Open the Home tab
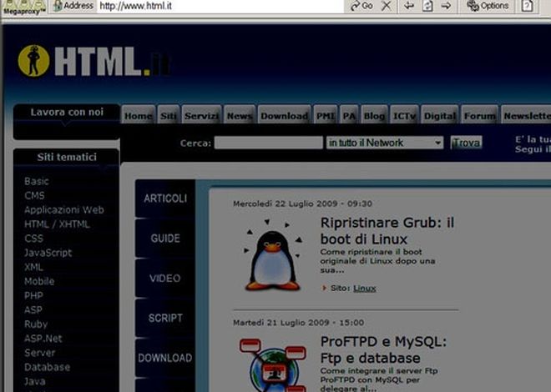The image size is (551, 392). pyautogui.click(x=138, y=115)
